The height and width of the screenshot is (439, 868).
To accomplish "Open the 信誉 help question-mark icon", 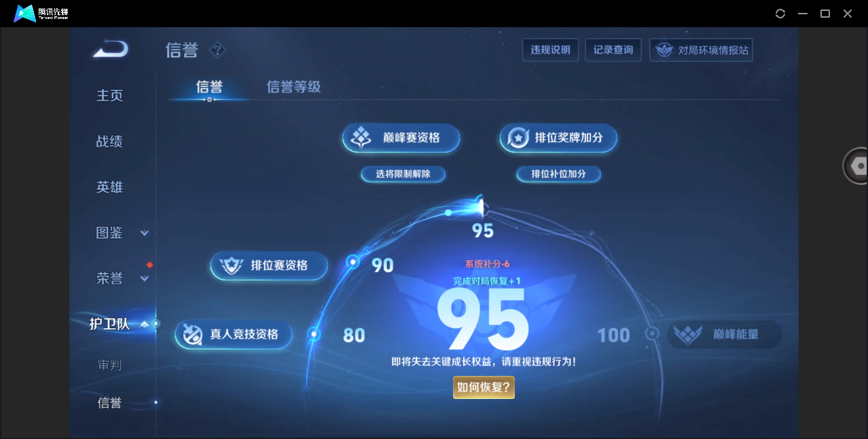I will (217, 50).
